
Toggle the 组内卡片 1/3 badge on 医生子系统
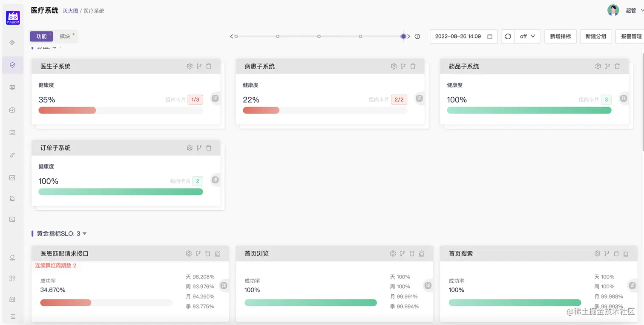click(196, 99)
